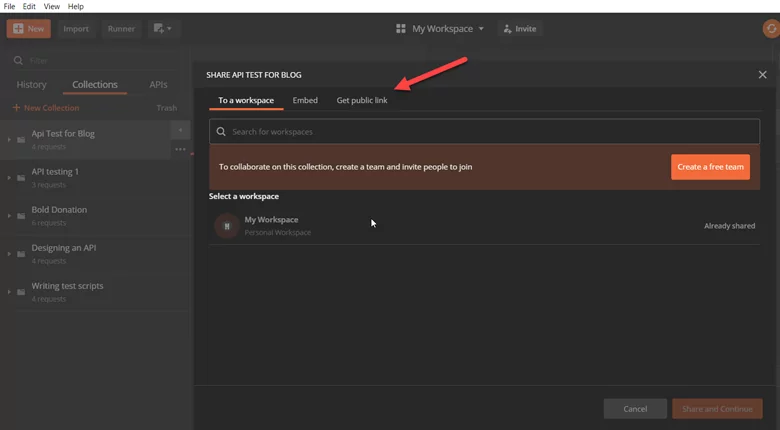Open the Api Test for Blog ellipsis menu

point(180,149)
